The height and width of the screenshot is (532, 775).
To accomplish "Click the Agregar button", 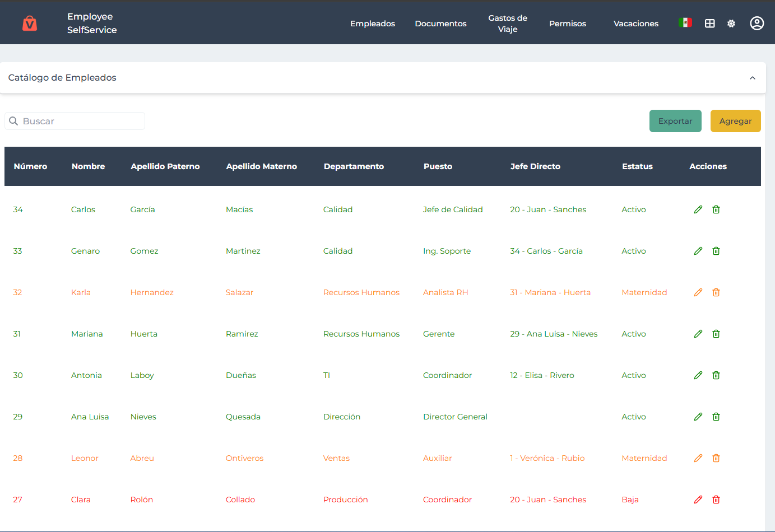I will pos(735,121).
